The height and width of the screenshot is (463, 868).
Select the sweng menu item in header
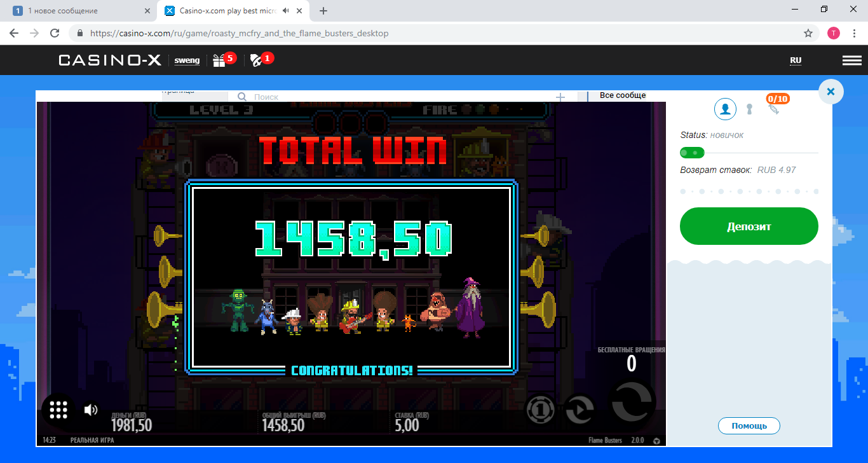tap(187, 60)
